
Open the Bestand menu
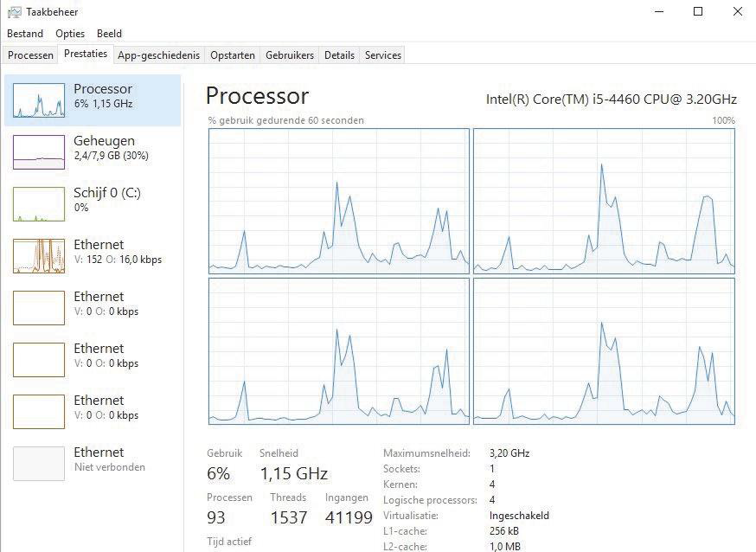click(25, 34)
